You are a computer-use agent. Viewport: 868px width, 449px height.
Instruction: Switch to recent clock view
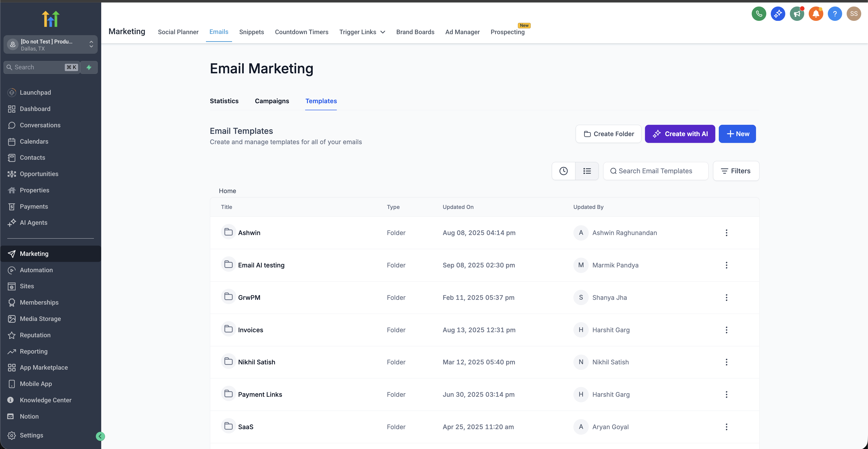(563, 171)
